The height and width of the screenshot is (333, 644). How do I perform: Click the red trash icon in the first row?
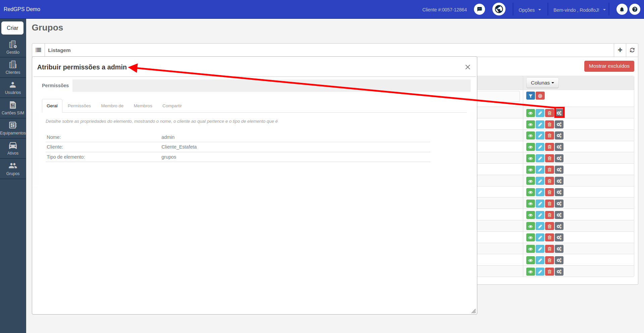(x=549, y=113)
